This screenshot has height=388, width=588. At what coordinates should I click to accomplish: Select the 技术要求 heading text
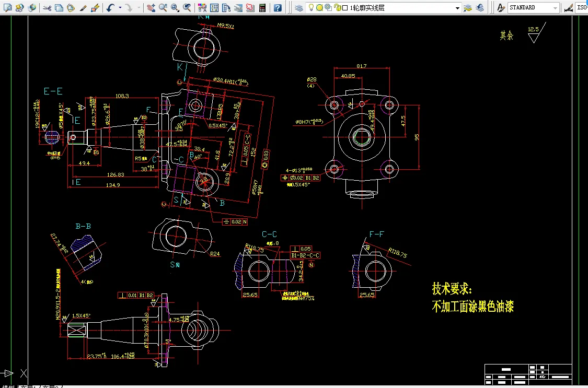point(452,289)
